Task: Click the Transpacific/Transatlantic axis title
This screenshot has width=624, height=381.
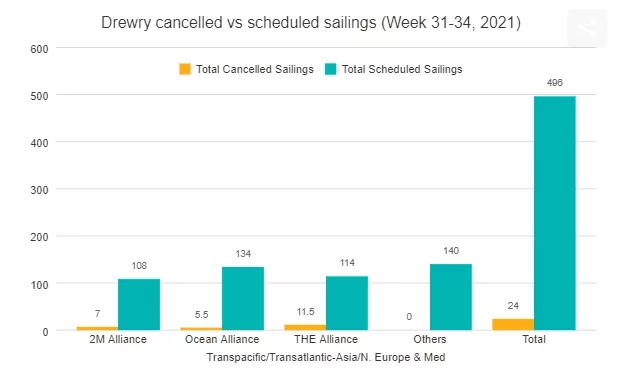Action: point(326,357)
